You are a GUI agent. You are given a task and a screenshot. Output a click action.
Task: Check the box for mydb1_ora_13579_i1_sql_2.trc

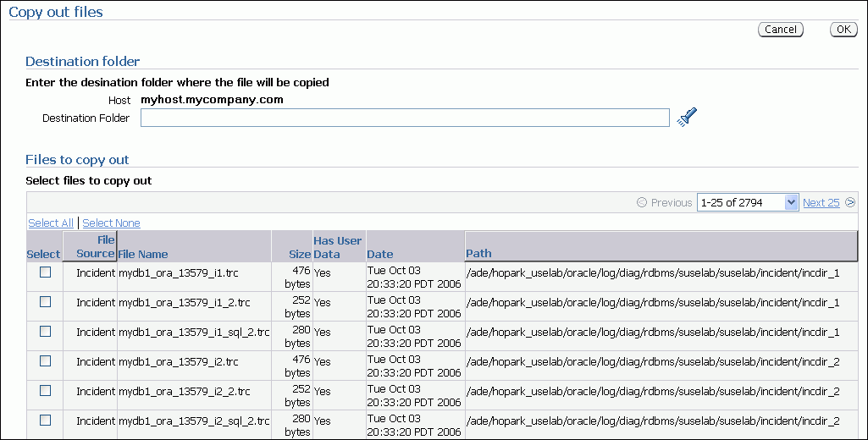tap(46, 331)
